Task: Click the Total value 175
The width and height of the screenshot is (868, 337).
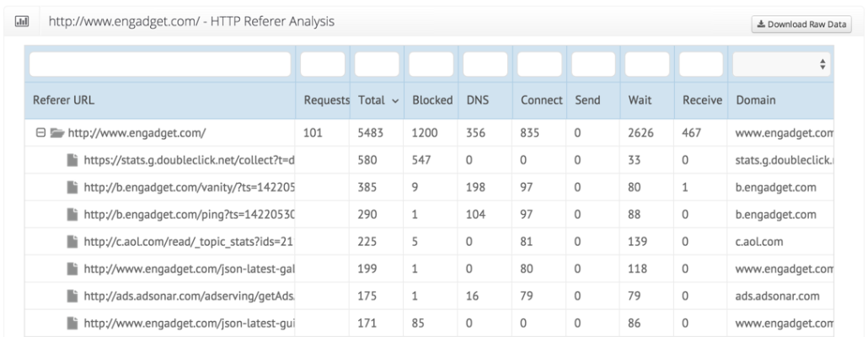Action: coord(367,296)
